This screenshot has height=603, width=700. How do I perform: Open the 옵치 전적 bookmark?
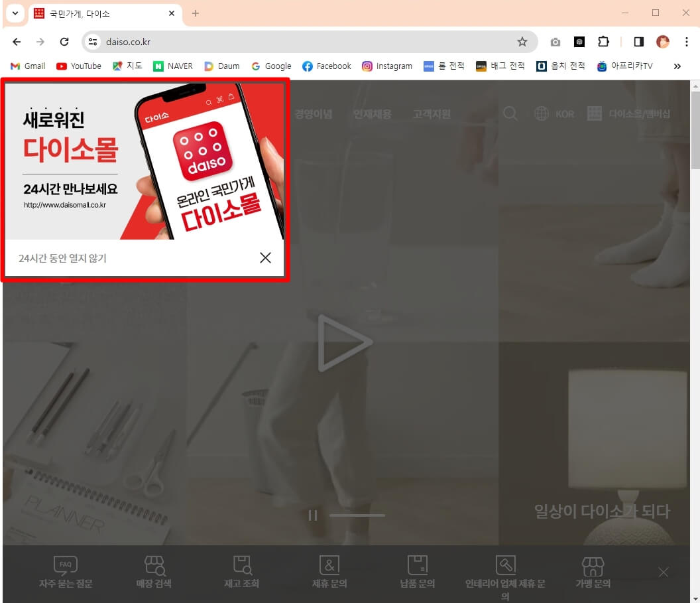click(x=560, y=66)
